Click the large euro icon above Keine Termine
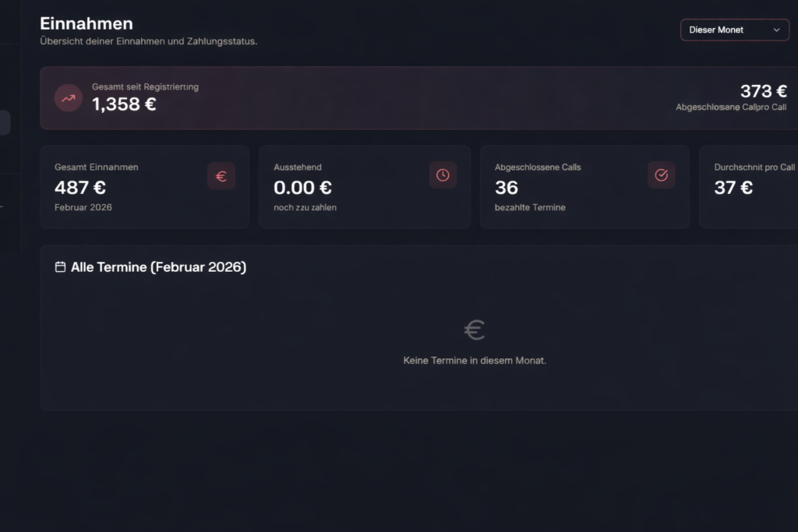Screen dimensions: 798x532 (x=475, y=330)
